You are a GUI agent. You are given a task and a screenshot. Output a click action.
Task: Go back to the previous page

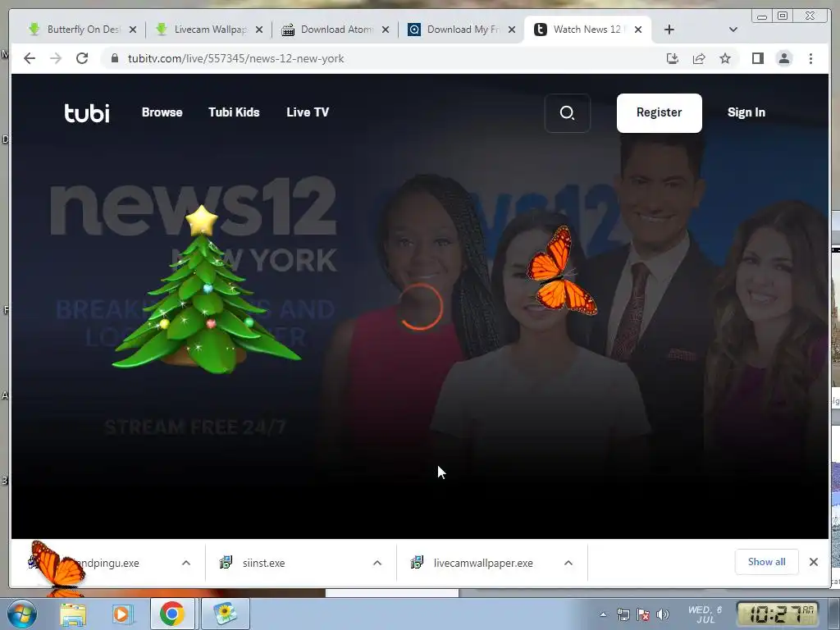coord(30,58)
